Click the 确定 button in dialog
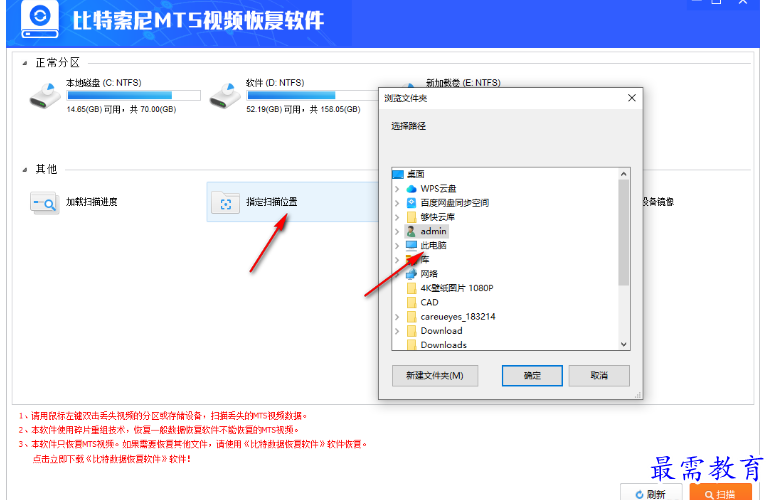The width and height of the screenshot is (772, 500). [532, 375]
